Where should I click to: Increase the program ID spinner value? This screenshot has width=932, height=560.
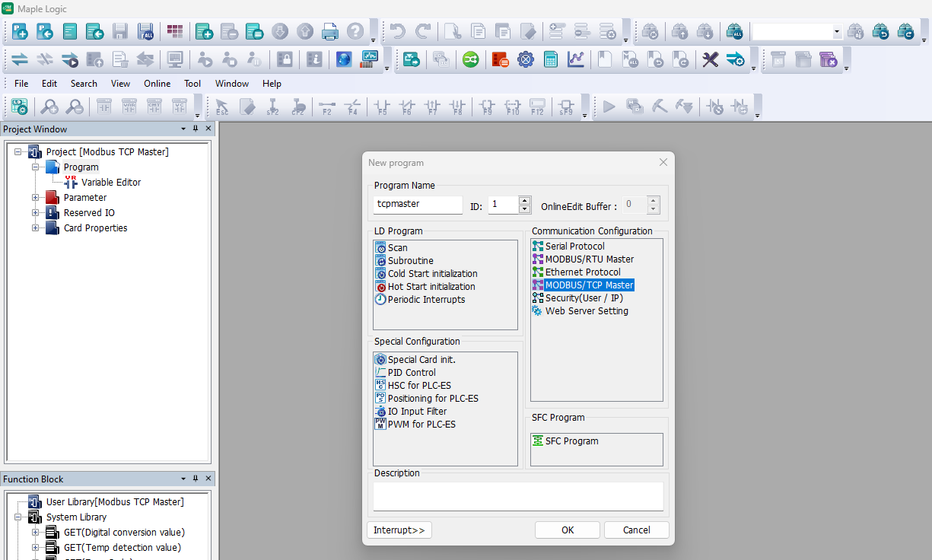524,200
